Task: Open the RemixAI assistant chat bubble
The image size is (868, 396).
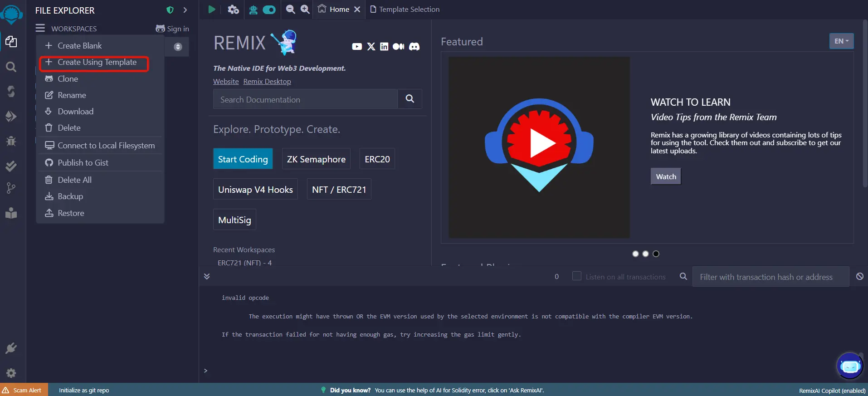Action: [x=850, y=366]
